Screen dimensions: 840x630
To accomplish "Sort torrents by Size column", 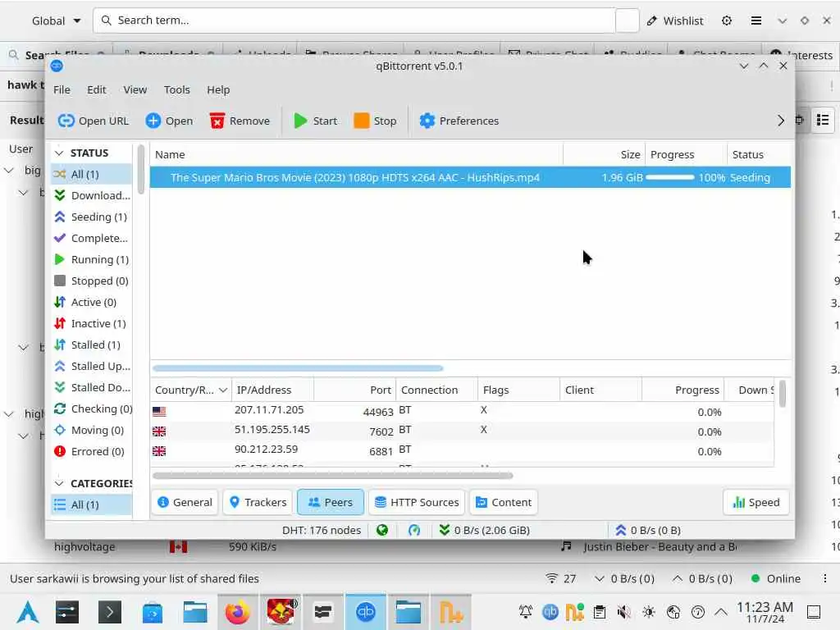I will pos(604,155).
